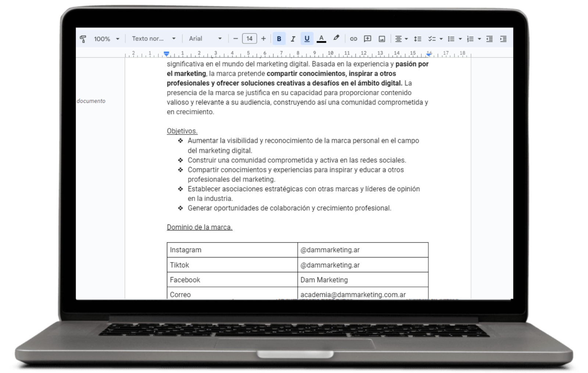The width and height of the screenshot is (588, 373).
Task: Click the Objetivos. heading
Action: tap(182, 131)
